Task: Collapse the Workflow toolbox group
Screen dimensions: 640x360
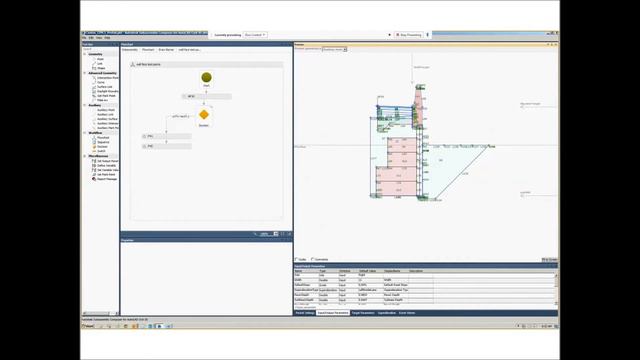Action: (x=85, y=133)
